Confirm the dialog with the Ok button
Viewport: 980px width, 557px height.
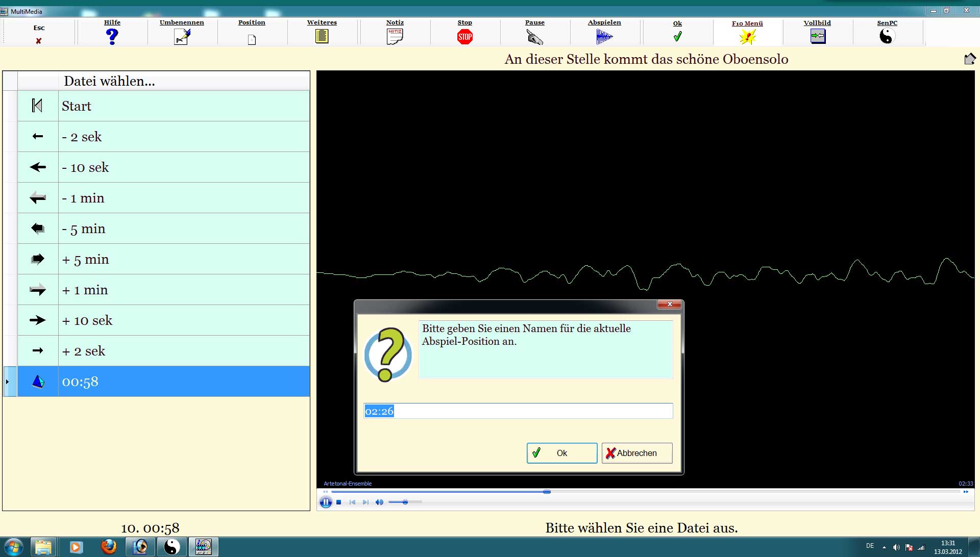point(561,453)
